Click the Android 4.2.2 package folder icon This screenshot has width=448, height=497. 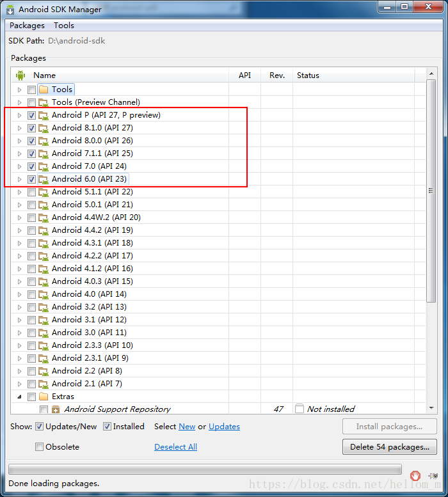44,256
